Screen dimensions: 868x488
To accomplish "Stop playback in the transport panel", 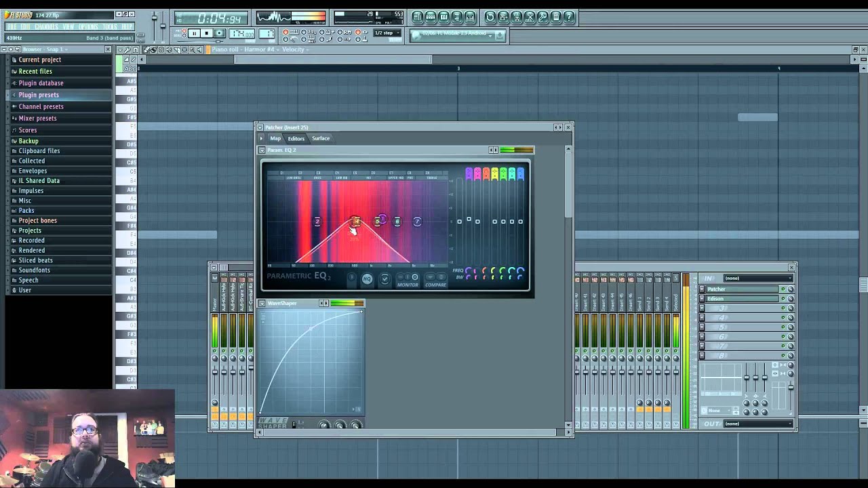I will 206,33.
